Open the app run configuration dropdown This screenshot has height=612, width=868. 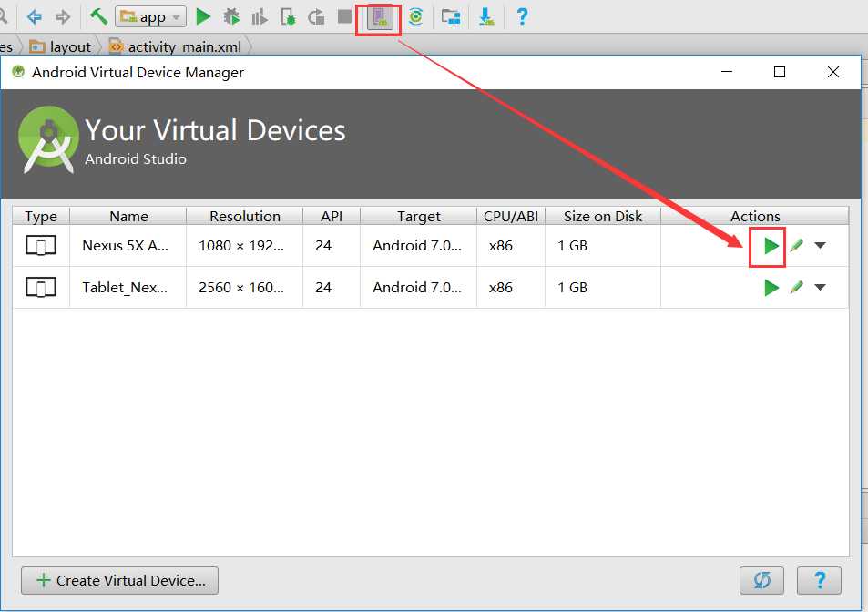150,17
